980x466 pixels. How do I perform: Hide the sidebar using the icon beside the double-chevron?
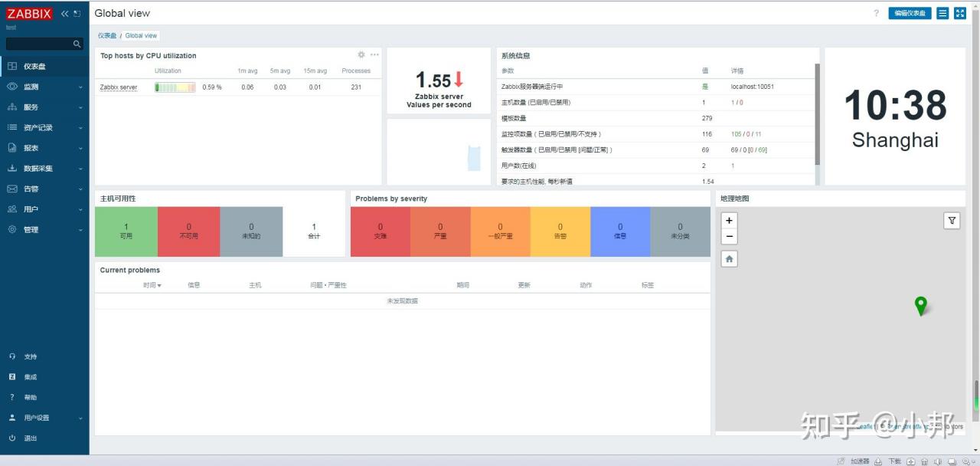tap(77, 14)
